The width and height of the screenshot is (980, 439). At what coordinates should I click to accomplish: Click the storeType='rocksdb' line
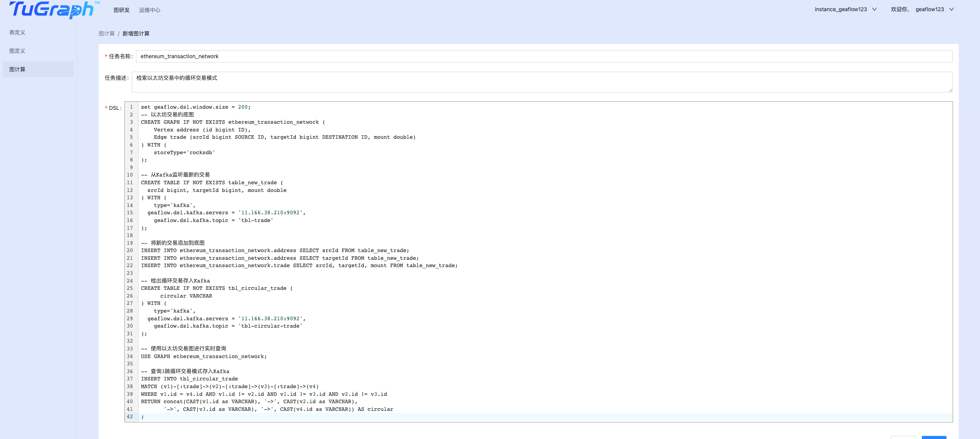coord(184,153)
